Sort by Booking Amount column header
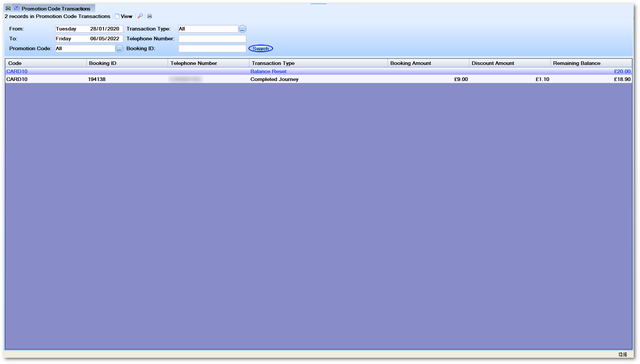The height and width of the screenshot is (364, 640). click(x=428, y=63)
